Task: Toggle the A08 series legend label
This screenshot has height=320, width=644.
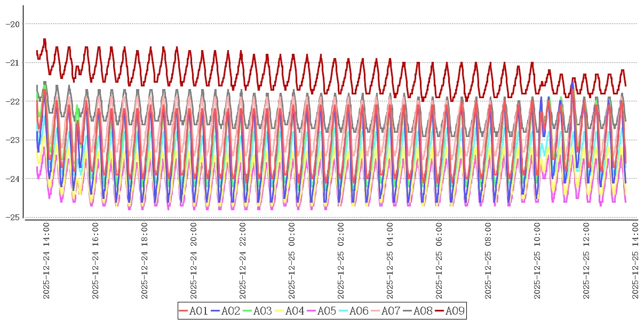Action: coord(423,311)
